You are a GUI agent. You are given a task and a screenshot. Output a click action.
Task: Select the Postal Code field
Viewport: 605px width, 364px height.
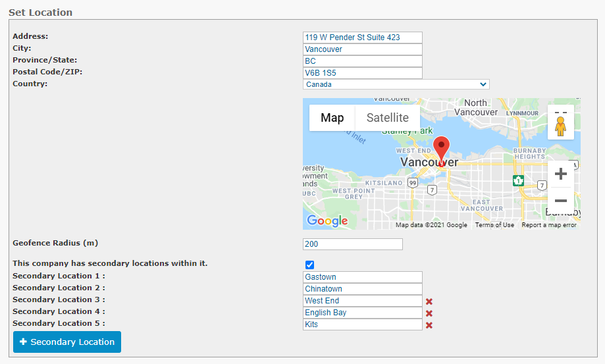pos(363,73)
